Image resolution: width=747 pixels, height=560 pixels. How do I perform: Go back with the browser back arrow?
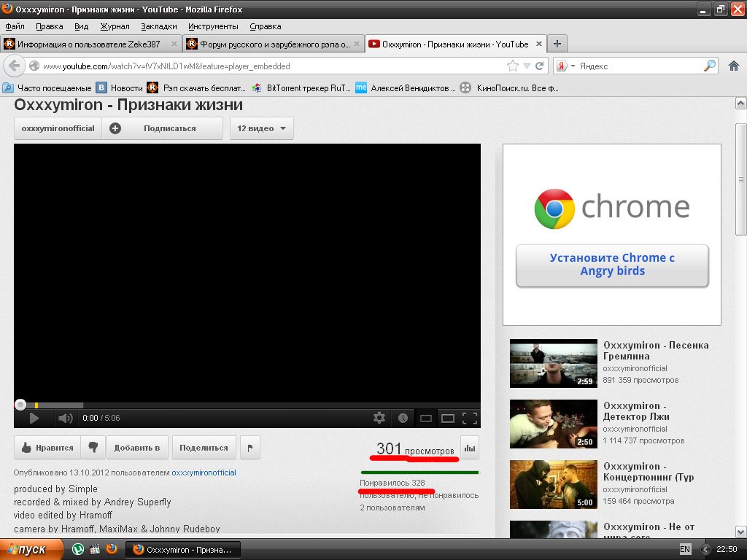pyautogui.click(x=15, y=66)
